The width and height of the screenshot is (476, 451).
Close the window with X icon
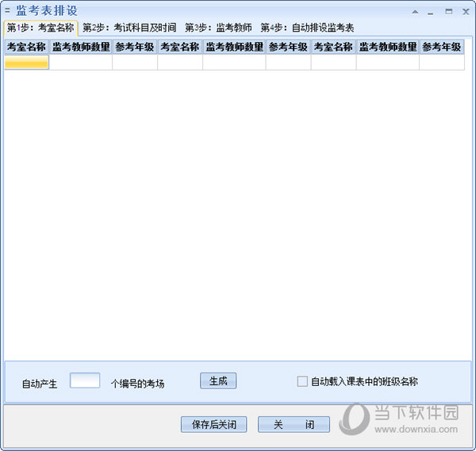[x=466, y=12]
